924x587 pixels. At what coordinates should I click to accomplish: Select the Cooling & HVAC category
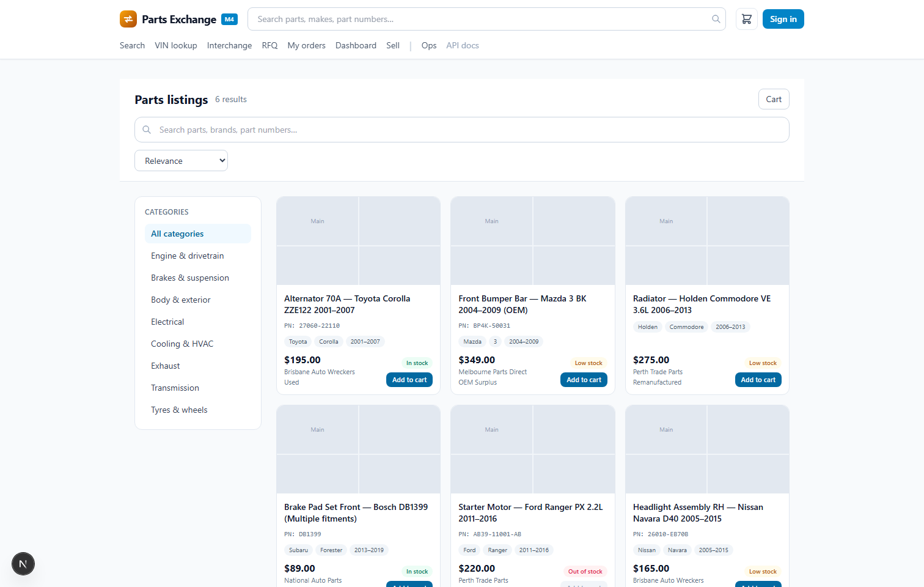pyautogui.click(x=182, y=344)
